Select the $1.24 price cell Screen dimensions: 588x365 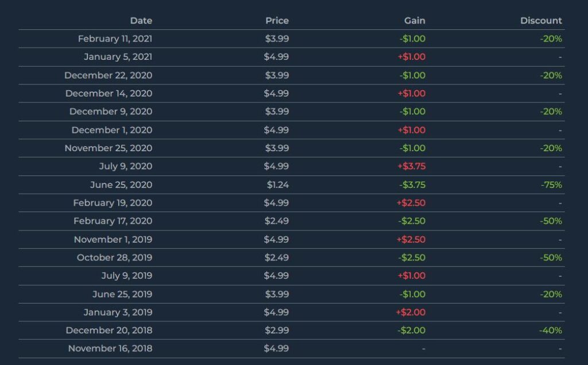tap(277, 185)
